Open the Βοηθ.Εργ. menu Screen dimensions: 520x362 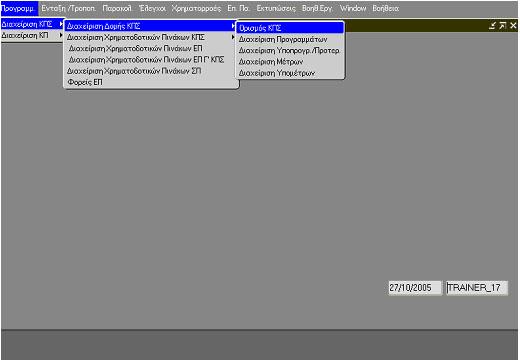pyautogui.click(x=317, y=8)
